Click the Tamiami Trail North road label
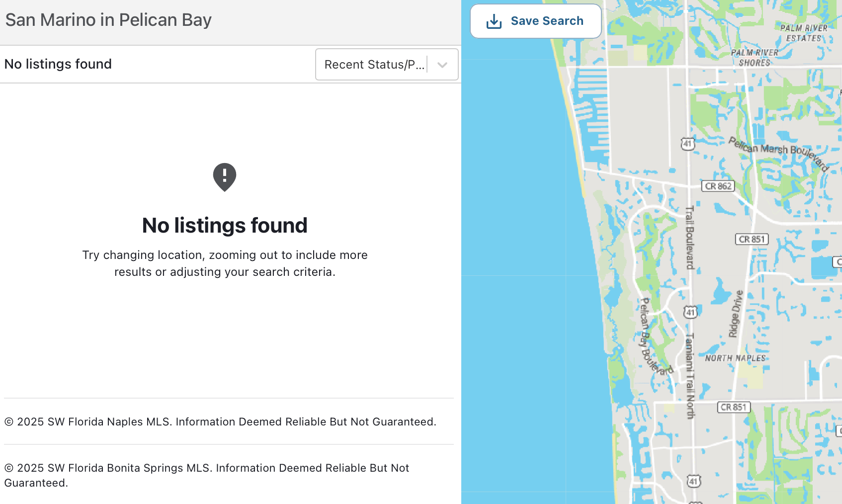Viewport: 842px width, 504px height. (x=689, y=375)
